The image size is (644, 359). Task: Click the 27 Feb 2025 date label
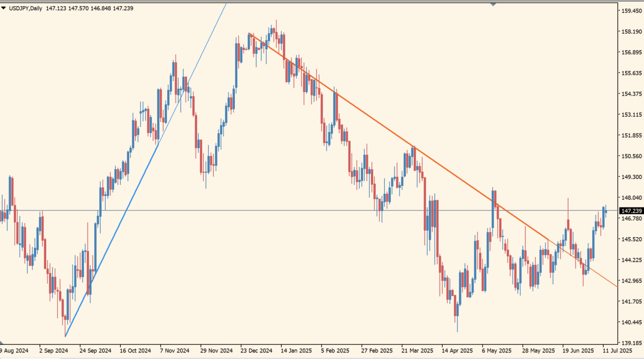tap(377, 350)
